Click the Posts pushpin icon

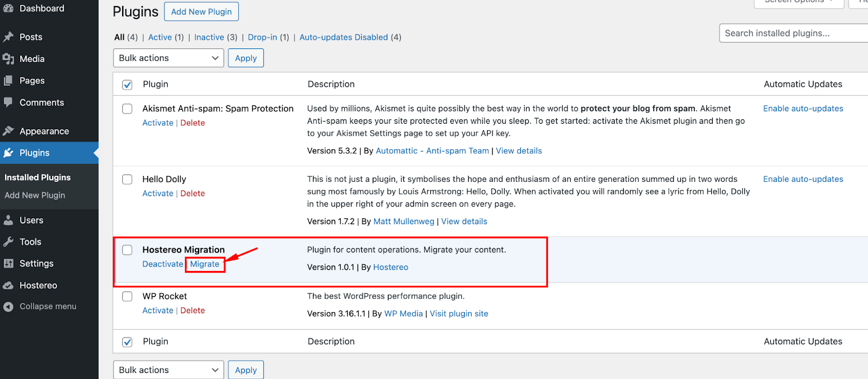pyautogui.click(x=8, y=37)
